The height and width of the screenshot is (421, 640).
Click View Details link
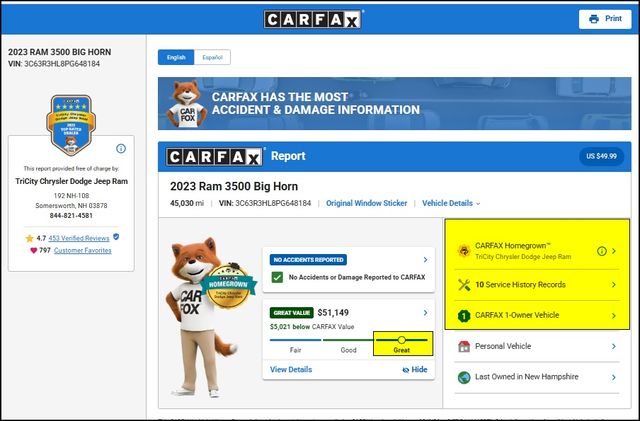pos(291,370)
